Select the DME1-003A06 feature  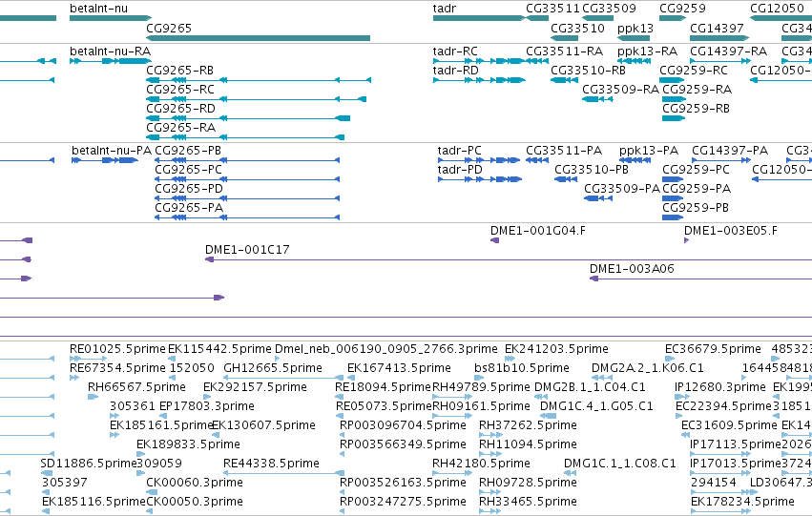tap(700, 279)
